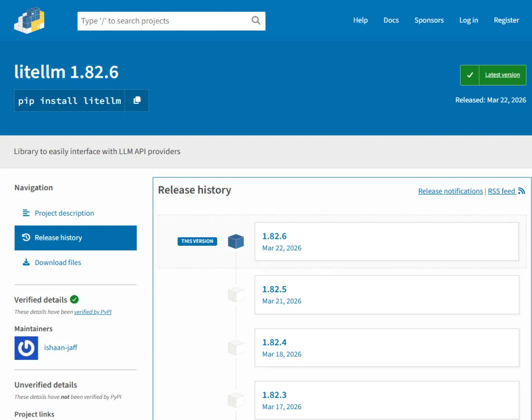Screen dimensions: 532x420
Task: Open maintainer ishaan-jaff profile link
Action: point(61,348)
